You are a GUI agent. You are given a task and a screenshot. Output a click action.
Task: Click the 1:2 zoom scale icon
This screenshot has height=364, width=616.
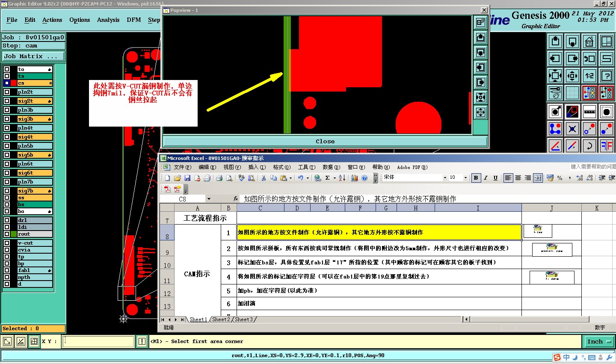tap(589, 76)
